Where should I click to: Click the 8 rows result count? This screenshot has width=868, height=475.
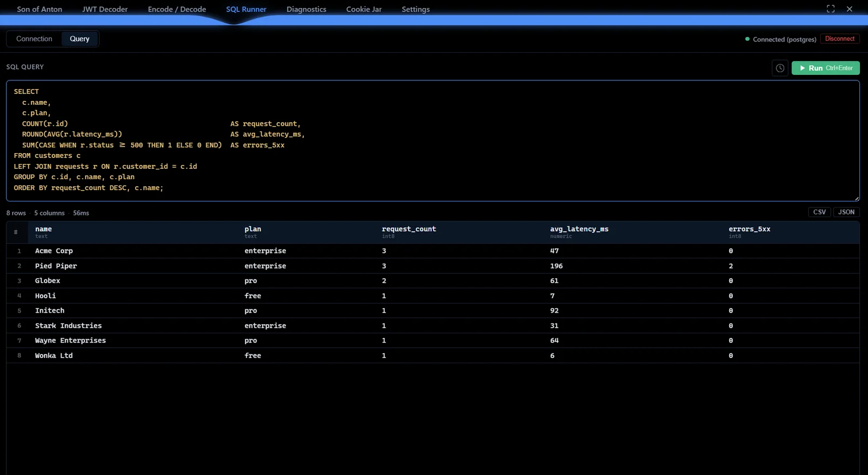pyautogui.click(x=16, y=213)
